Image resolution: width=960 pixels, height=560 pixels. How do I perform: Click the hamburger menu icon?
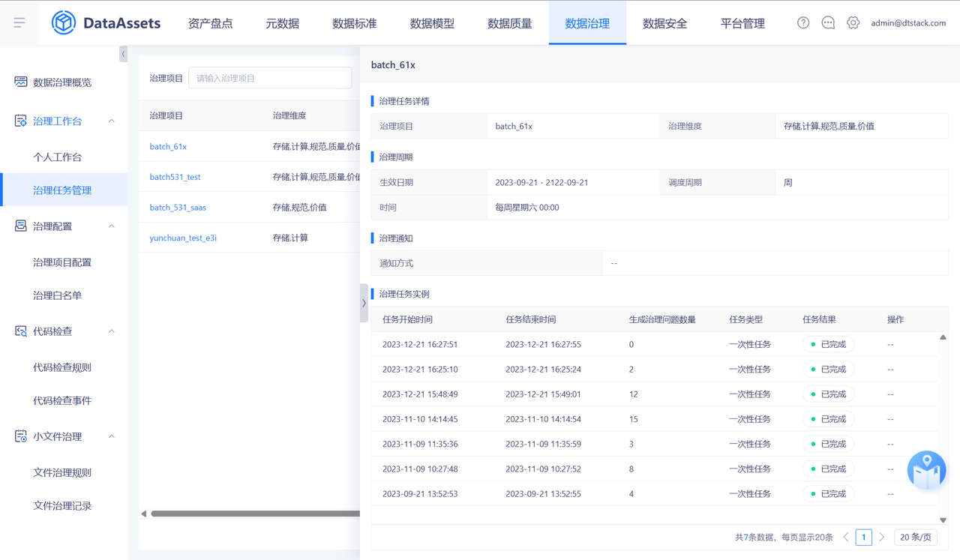pyautogui.click(x=19, y=22)
